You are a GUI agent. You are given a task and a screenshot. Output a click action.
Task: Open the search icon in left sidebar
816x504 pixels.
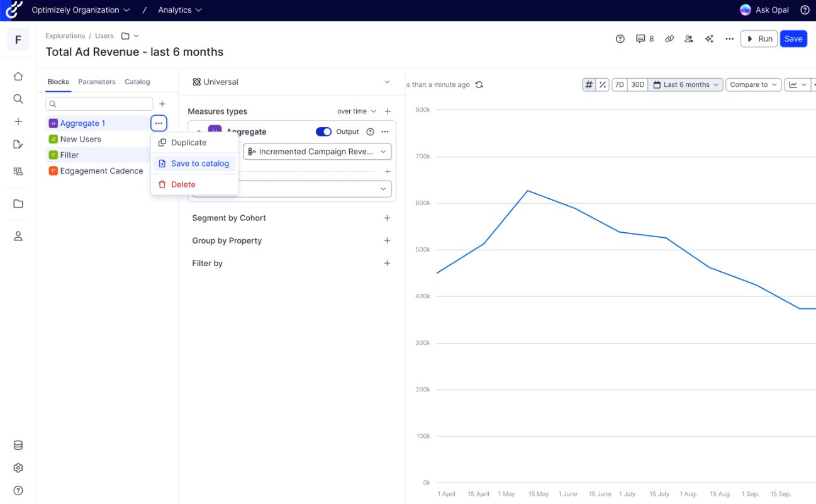point(18,99)
